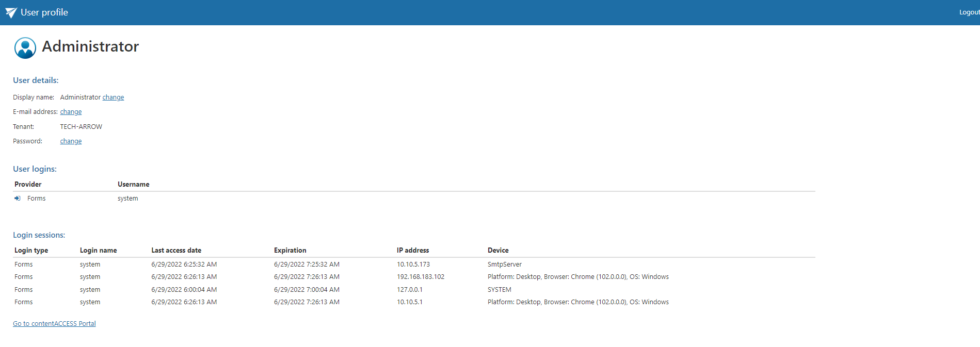Click the Device column header
The width and height of the screenshot is (980, 347).
[498, 251]
